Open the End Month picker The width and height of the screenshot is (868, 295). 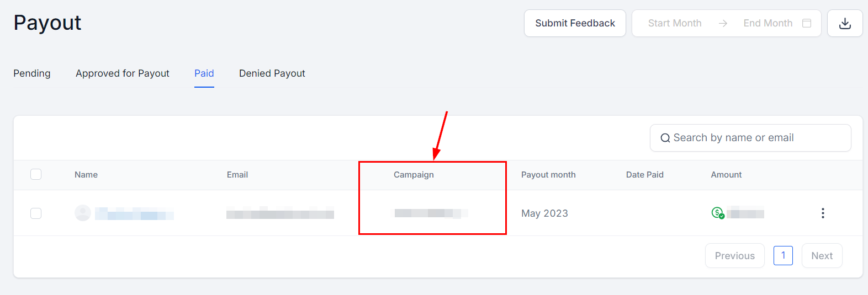pyautogui.click(x=768, y=23)
